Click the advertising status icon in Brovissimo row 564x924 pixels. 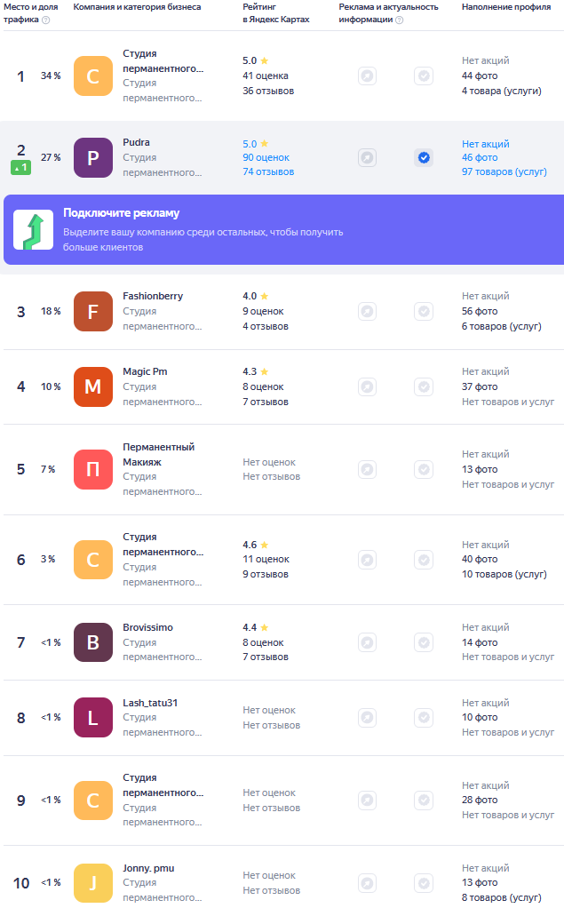point(367,642)
